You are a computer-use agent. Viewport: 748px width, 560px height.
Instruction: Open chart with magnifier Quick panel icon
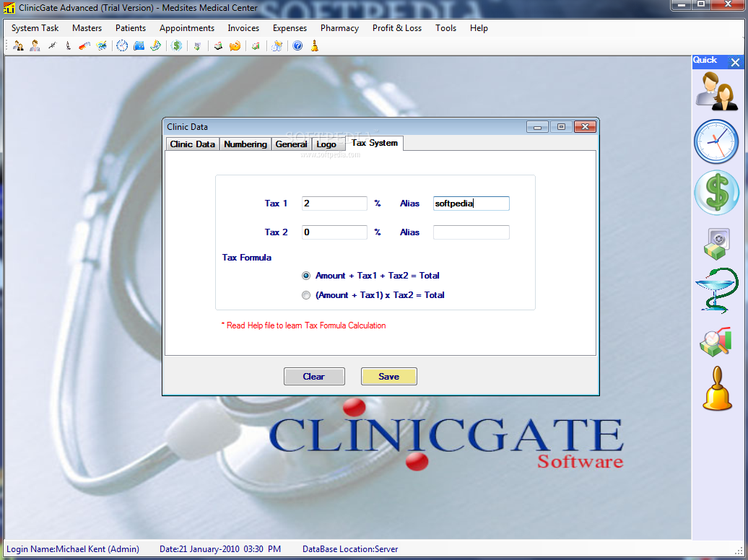[x=716, y=341]
